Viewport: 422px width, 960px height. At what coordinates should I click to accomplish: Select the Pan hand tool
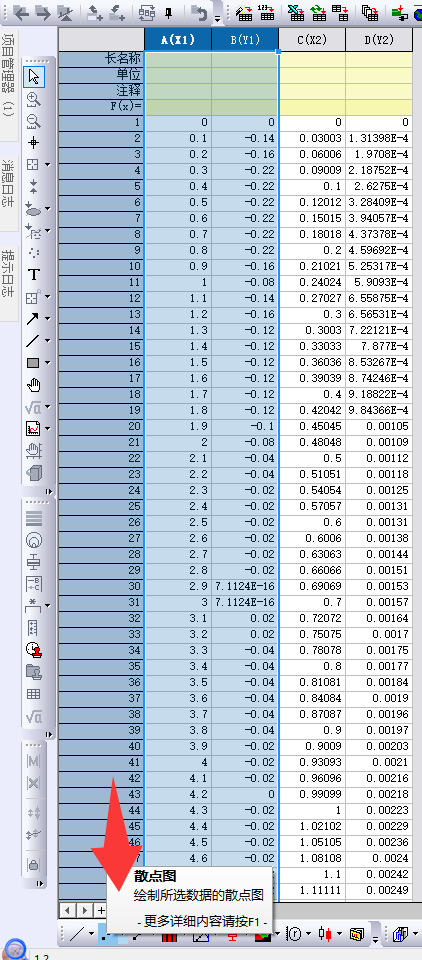pyautogui.click(x=34, y=384)
